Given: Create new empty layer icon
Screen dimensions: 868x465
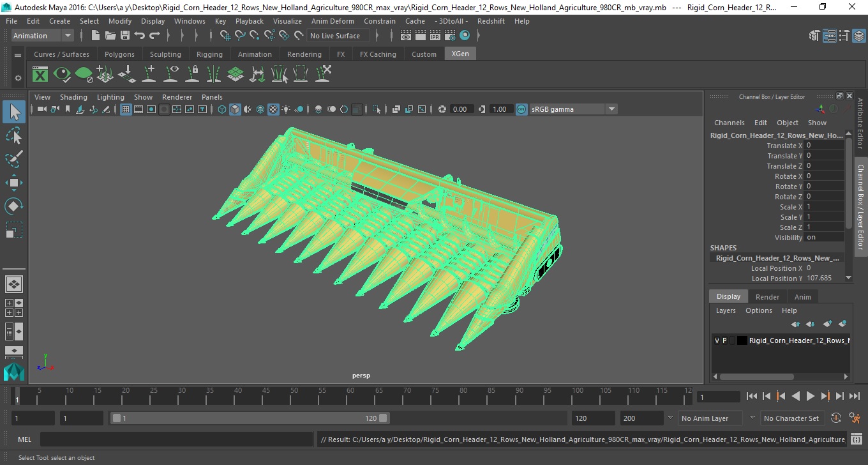Looking at the screenshot, I should (827, 324).
